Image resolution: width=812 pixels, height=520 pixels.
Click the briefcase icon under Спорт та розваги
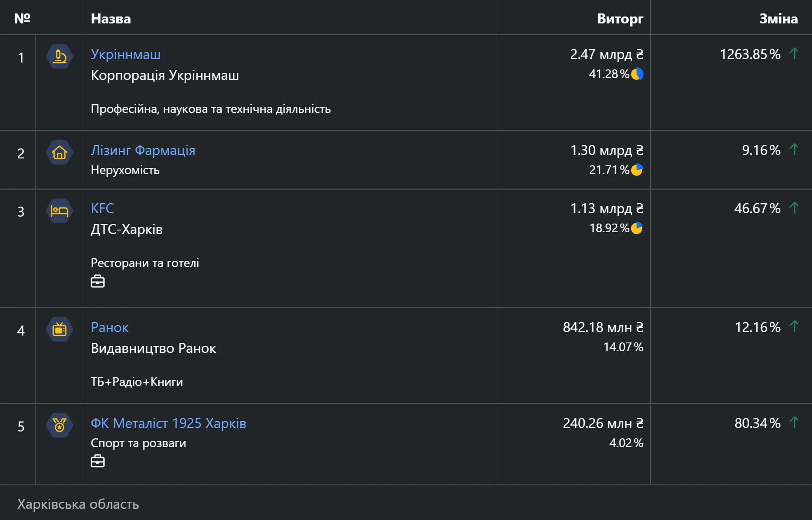(x=98, y=461)
